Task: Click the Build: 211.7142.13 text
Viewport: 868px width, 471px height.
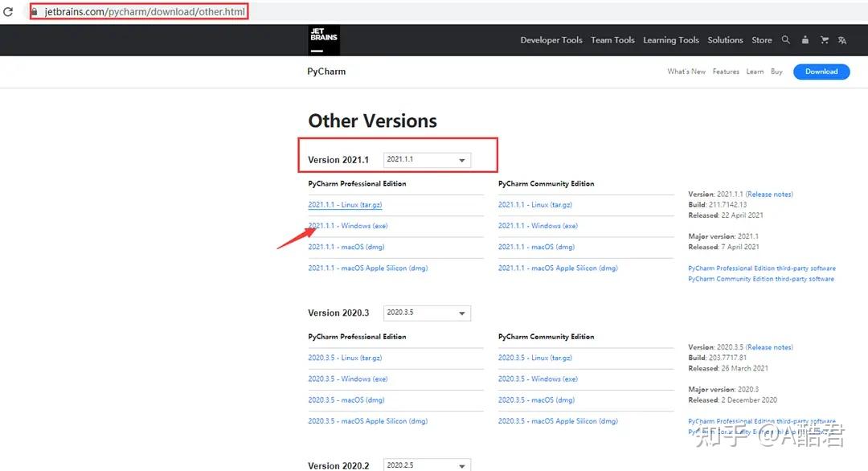Action: coord(718,205)
